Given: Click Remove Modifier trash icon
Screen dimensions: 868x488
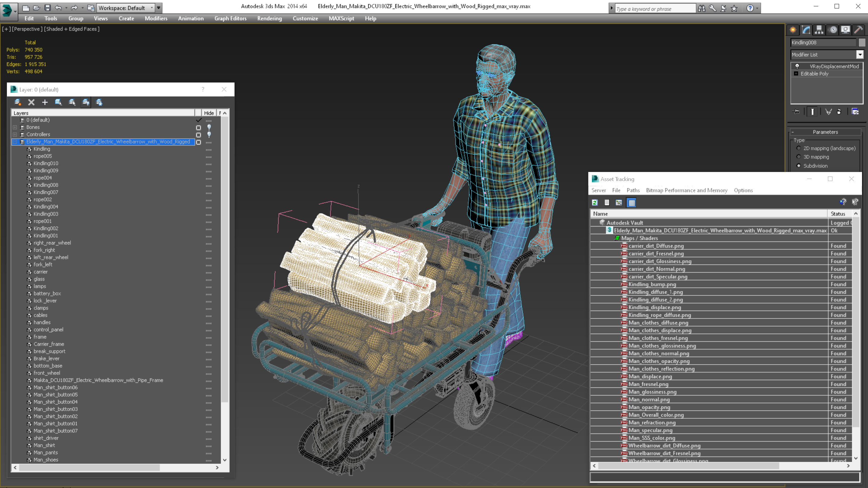Looking at the screenshot, I should (x=839, y=111).
